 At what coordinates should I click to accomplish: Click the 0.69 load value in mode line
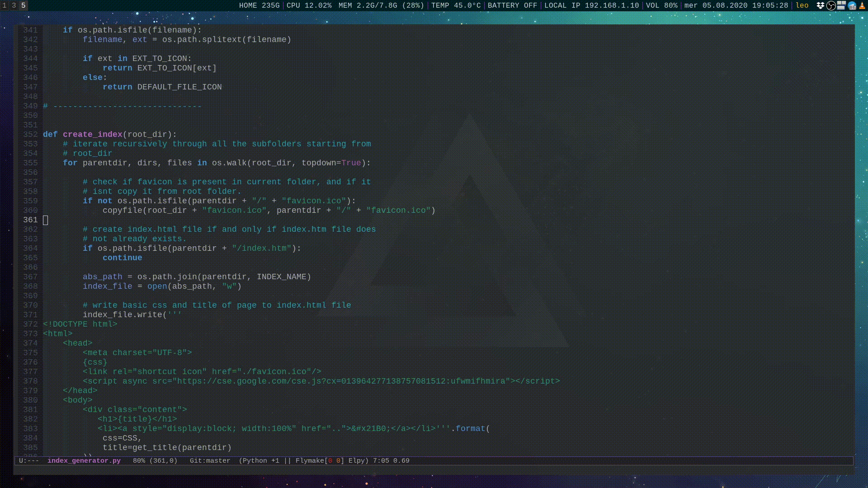(401, 461)
